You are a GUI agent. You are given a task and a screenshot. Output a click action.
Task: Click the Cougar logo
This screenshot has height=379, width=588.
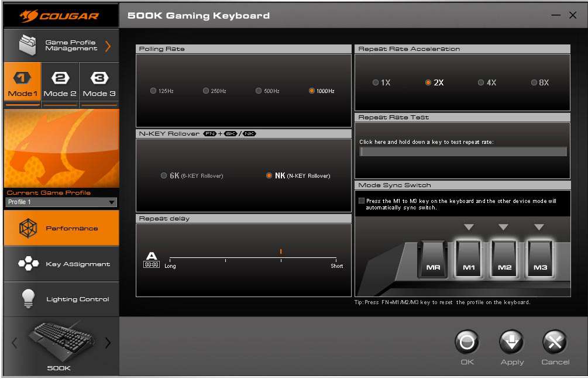click(59, 16)
